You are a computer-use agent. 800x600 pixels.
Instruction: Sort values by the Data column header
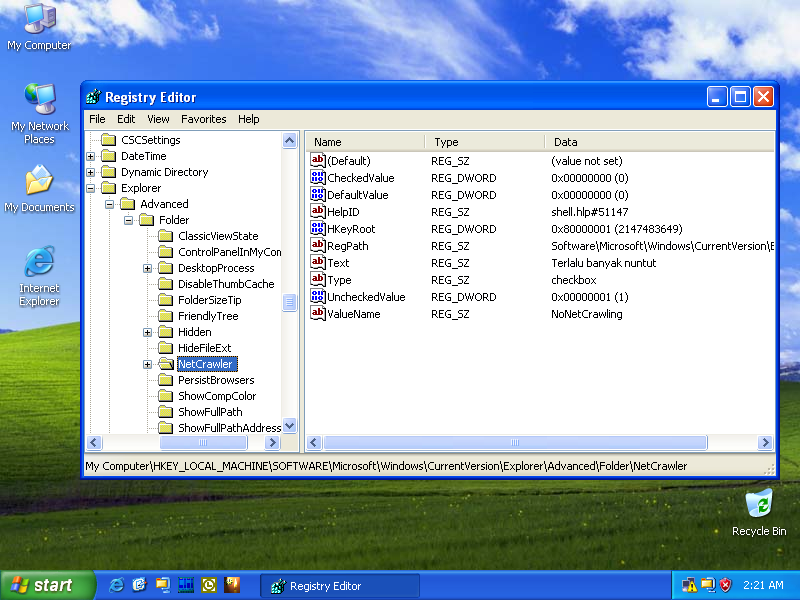(659, 142)
